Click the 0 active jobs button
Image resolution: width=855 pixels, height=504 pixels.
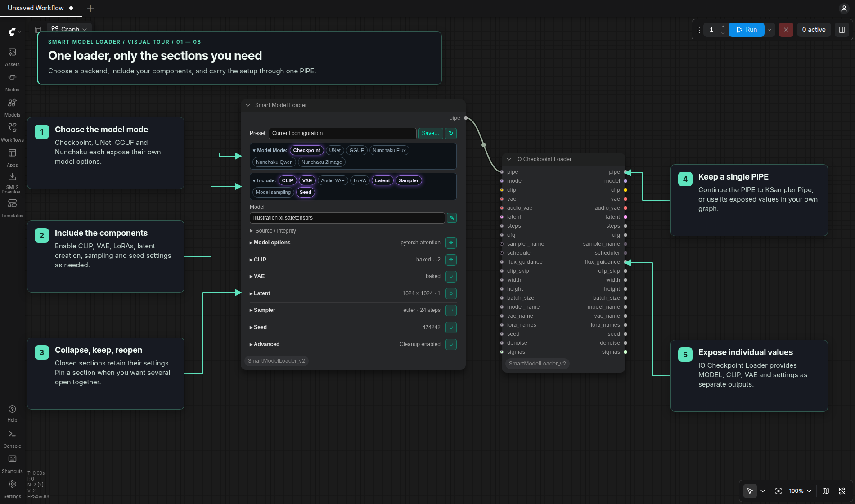point(814,30)
